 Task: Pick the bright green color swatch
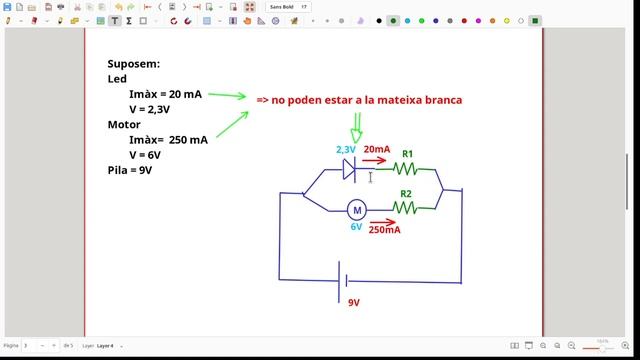click(x=422, y=21)
